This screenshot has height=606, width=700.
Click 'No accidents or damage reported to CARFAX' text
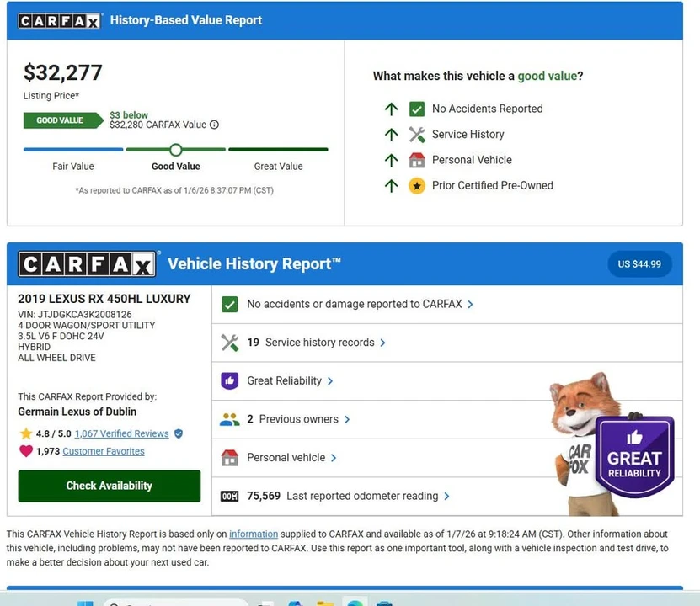pos(355,305)
